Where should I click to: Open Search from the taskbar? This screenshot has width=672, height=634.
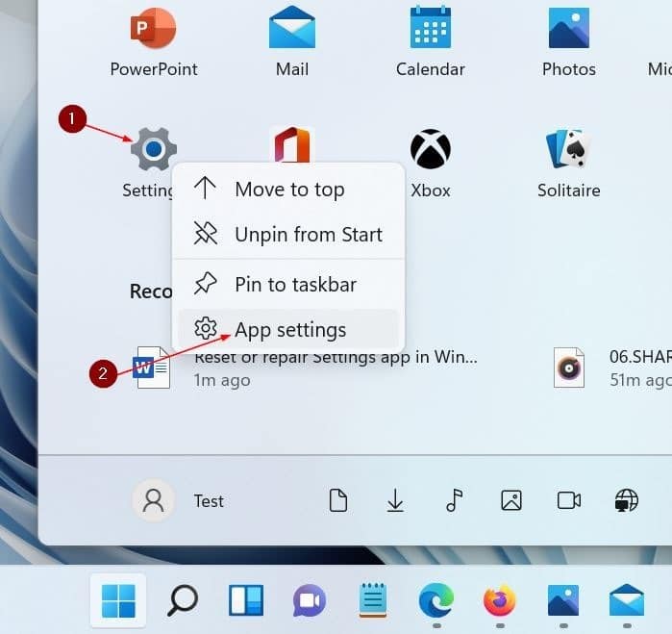coord(182,600)
